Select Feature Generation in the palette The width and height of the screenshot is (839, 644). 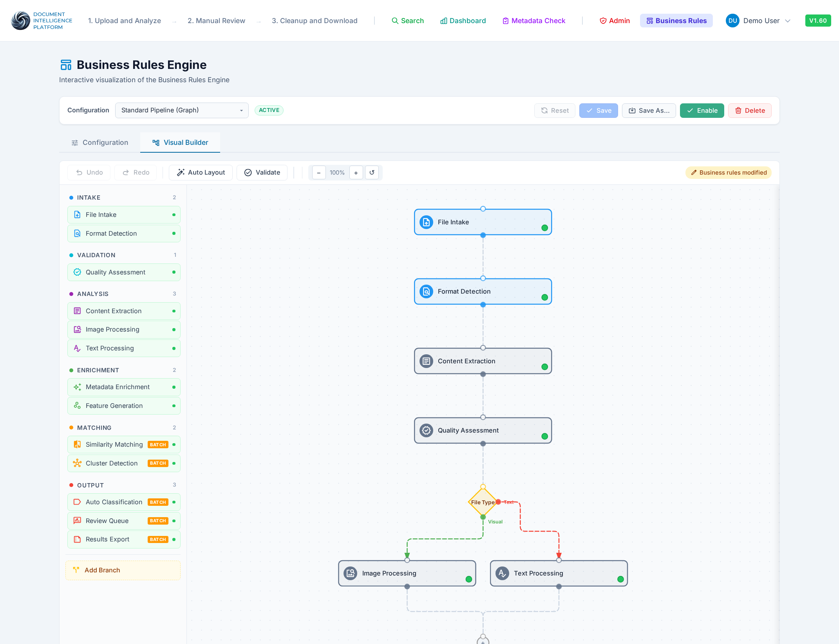point(124,406)
